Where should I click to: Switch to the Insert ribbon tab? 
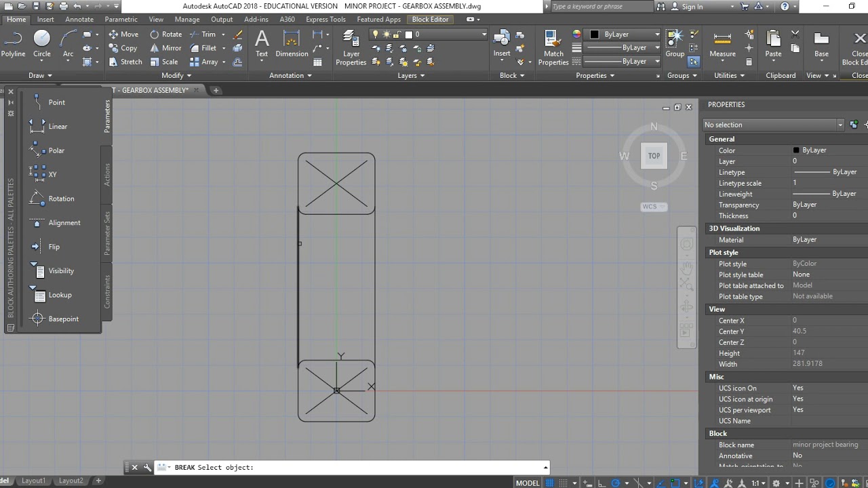click(45, 19)
